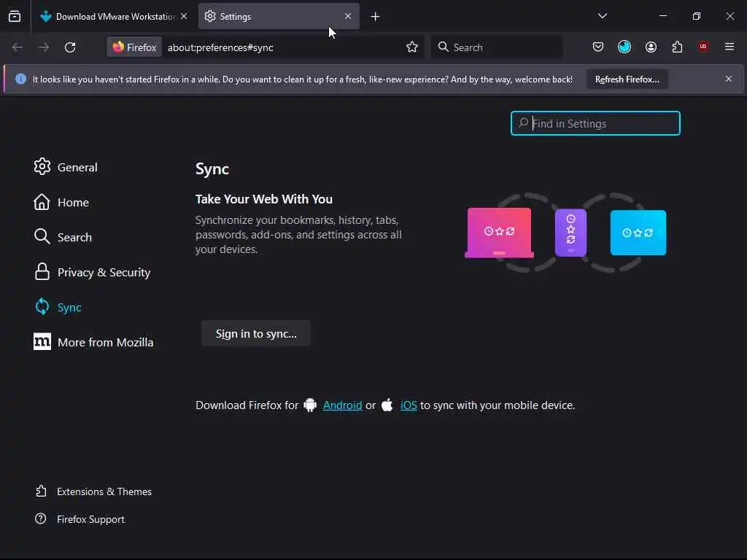Image resolution: width=747 pixels, height=560 pixels.
Task: Open Privacy & Security settings
Action: (x=92, y=273)
